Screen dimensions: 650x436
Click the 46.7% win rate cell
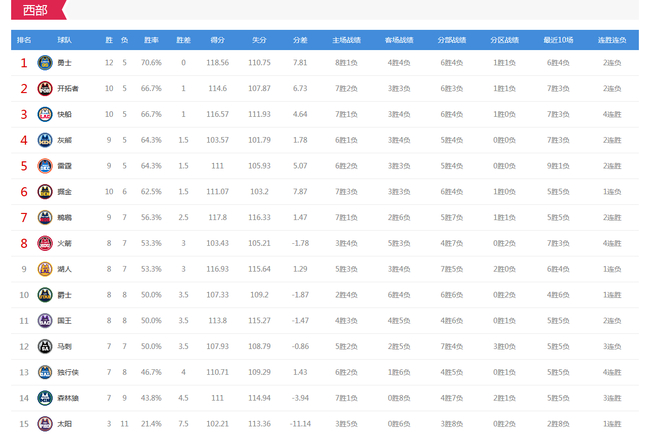151,372
